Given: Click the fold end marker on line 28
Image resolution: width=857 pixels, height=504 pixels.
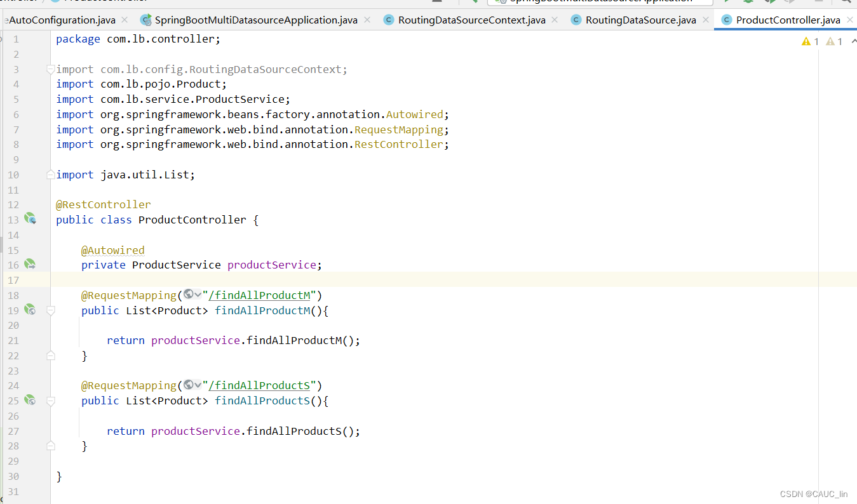Looking at the screenshot, I should tap(51, 446).
